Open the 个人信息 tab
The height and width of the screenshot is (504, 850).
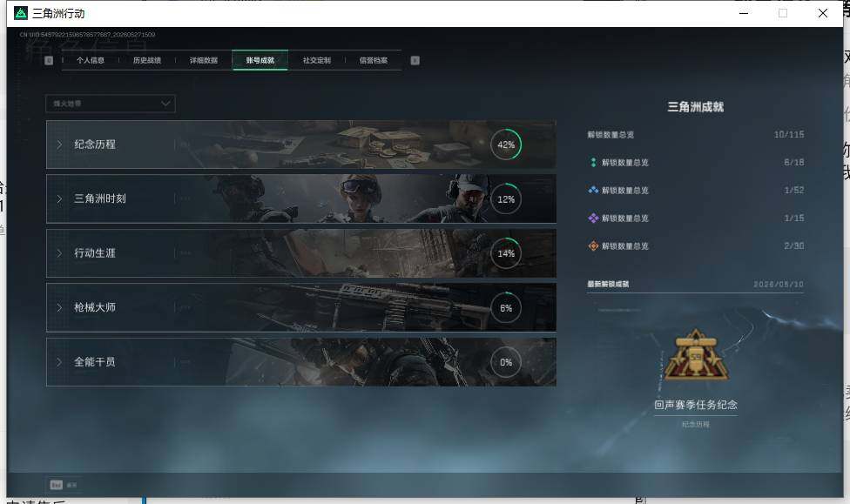click(x=90, y=60)
